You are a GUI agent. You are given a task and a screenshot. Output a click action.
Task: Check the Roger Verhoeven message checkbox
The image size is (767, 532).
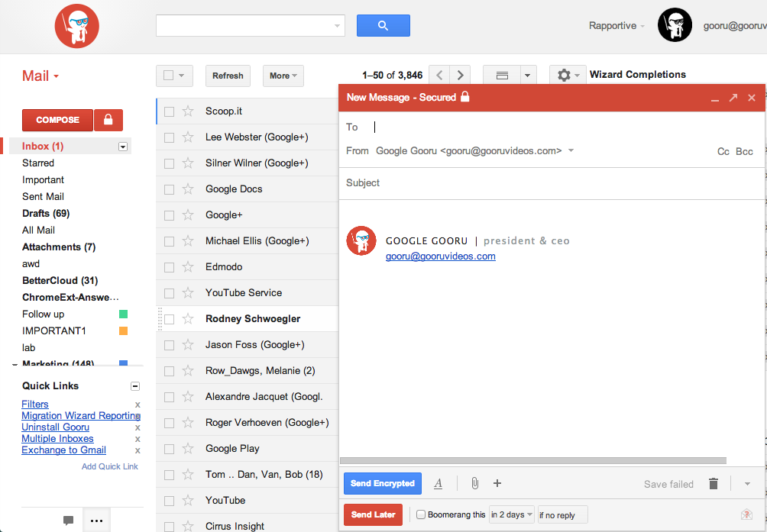[x=170, y=423]
